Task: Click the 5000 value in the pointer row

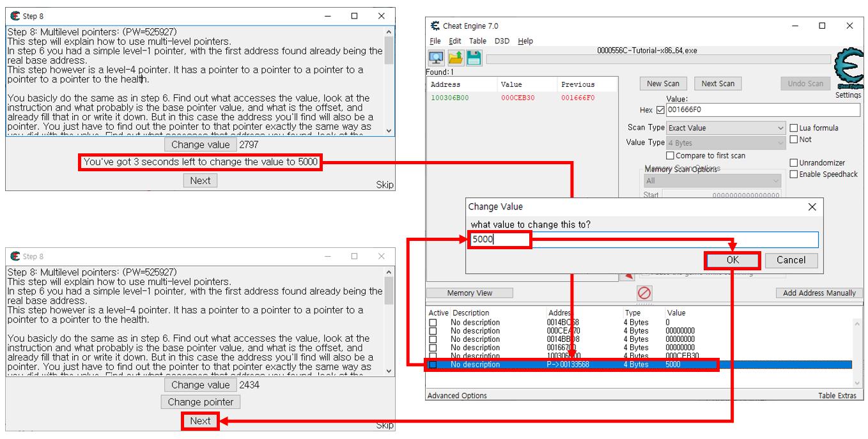Action: [x=673, y=365]
